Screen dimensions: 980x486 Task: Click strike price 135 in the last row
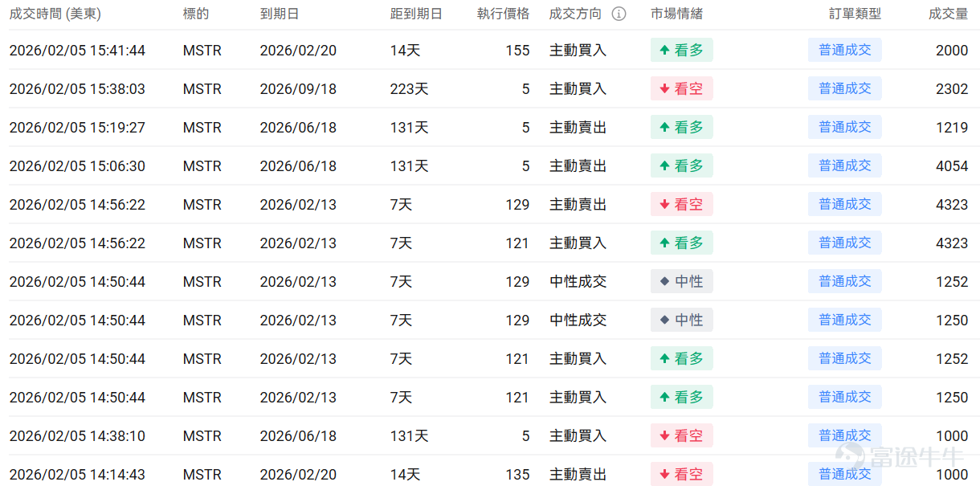click(x=518, y=475)
